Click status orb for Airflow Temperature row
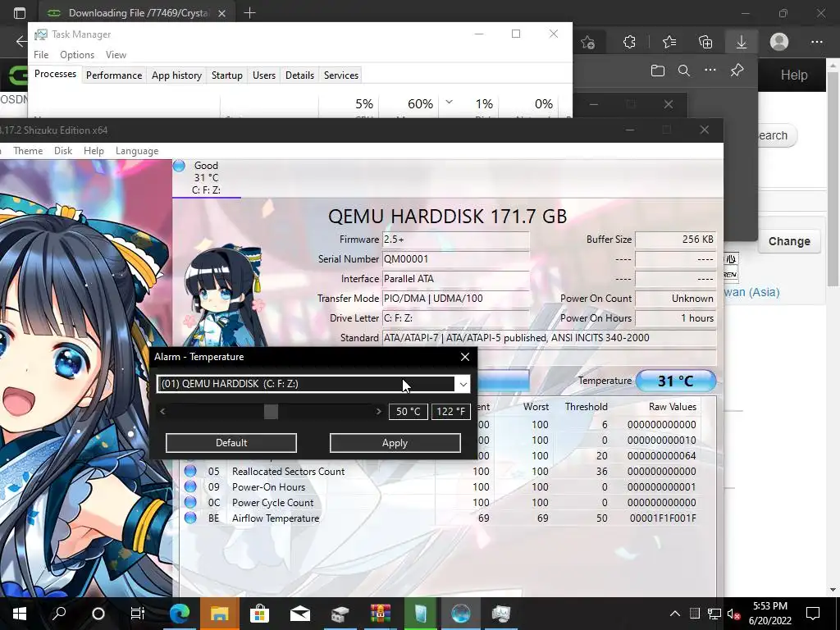The height and width of the screenshot is (630, 840). tap(190, 518)
